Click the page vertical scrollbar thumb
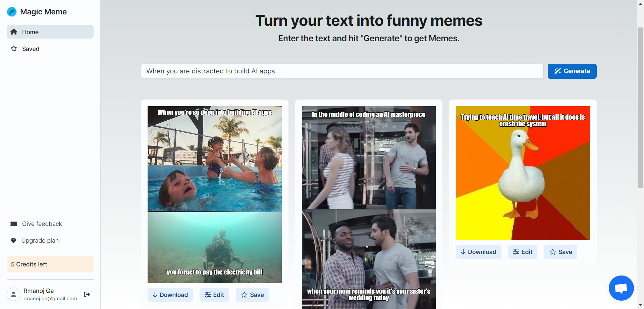 (640, 107)
